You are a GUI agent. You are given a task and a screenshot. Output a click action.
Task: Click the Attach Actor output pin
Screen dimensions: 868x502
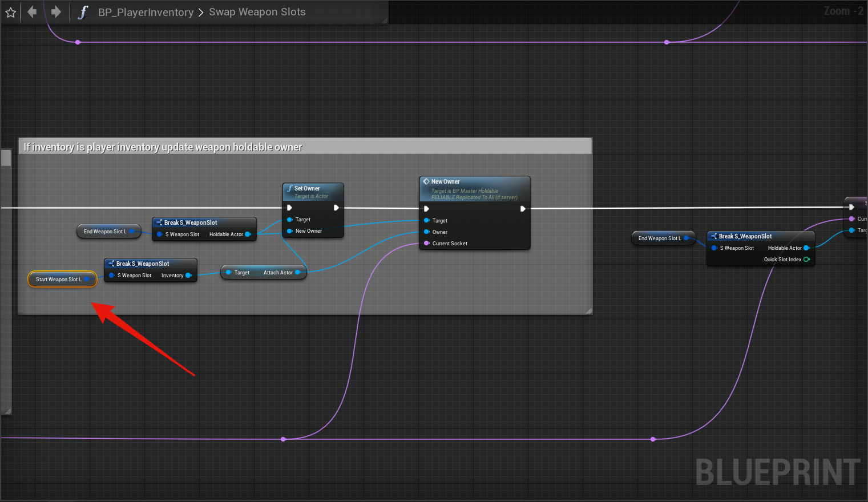pos(297,273)
